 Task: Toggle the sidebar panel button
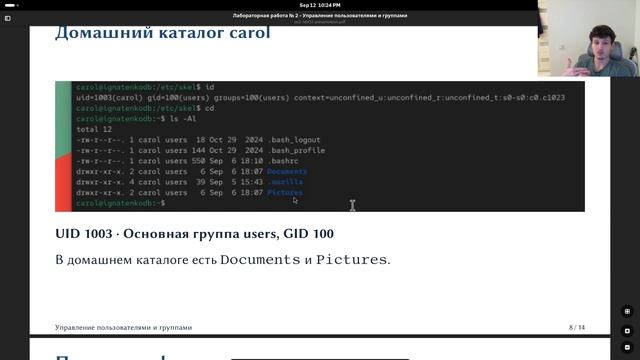tap(8, 18)
